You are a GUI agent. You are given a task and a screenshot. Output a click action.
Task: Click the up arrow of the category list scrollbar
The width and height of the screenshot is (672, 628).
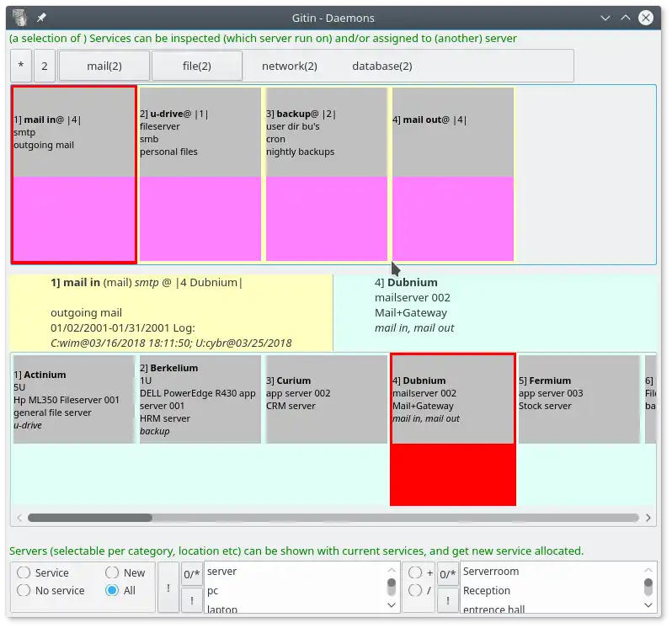click(392, 570)
